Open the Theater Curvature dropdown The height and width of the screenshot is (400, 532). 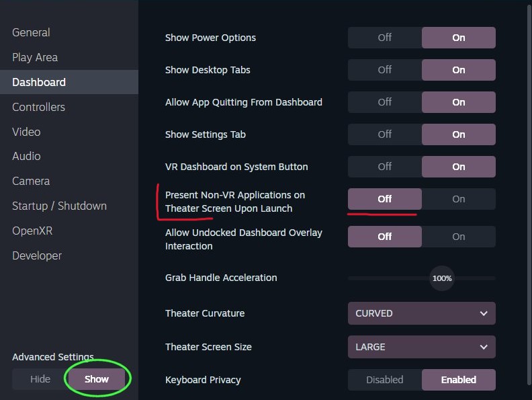(x=422, y=313)
